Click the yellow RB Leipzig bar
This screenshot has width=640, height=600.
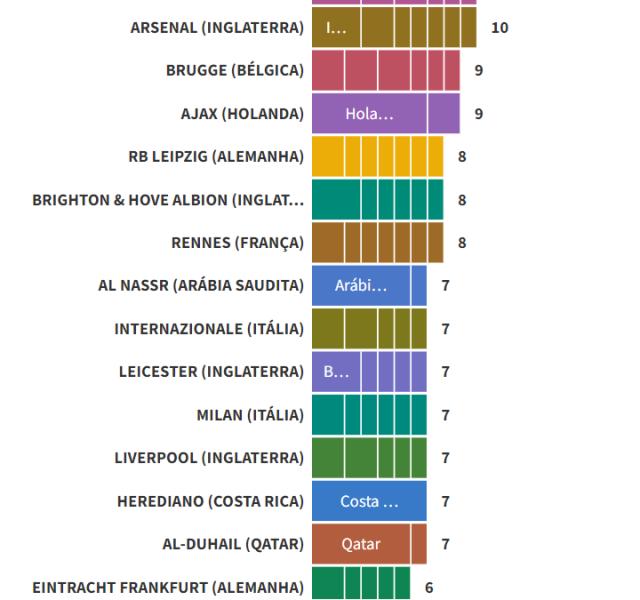pos(377,157)
